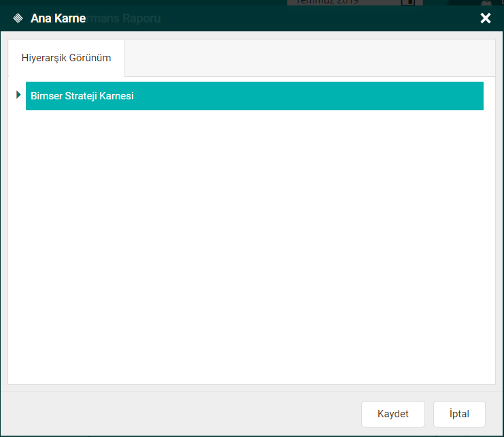
Task: Select the Bimser Strateji Karnesi row
Action: pyautogui.click(x=254, y=96)
